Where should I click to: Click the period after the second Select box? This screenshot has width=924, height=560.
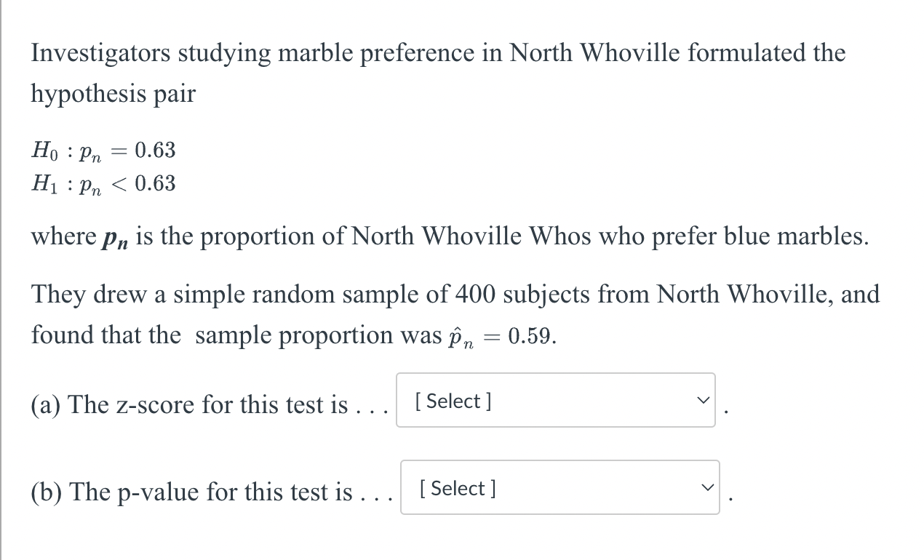730,499
